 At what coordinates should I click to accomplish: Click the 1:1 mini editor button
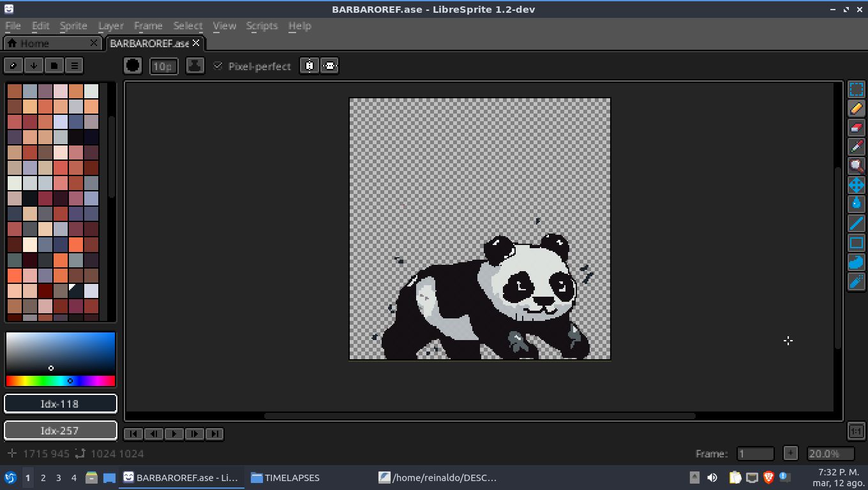857,431
